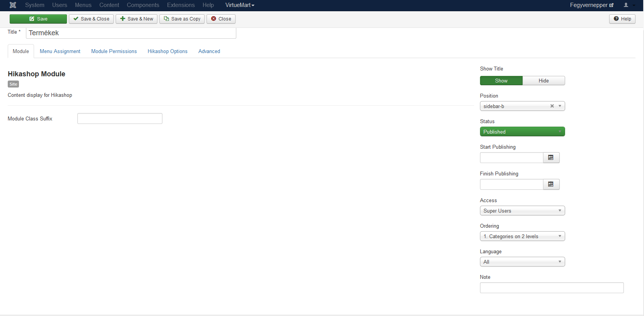Screen dimensions: 644x316
Task: Focus the Finish Publishing date field
Action: coord(512,184)
